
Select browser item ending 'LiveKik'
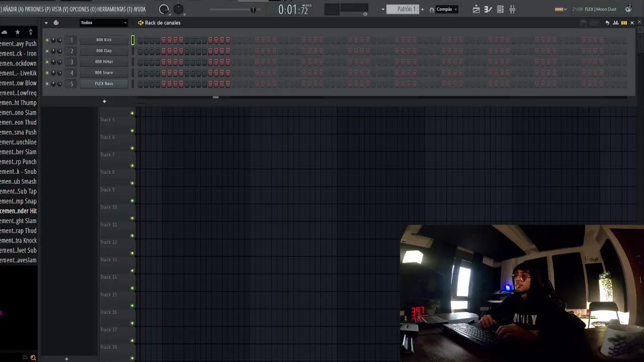click(x=19, y=73)
